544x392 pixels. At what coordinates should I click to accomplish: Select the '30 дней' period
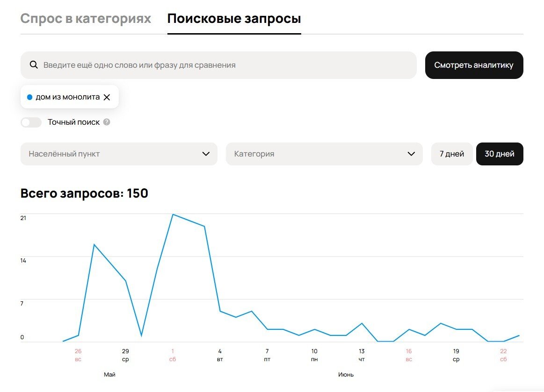point(499,154)
